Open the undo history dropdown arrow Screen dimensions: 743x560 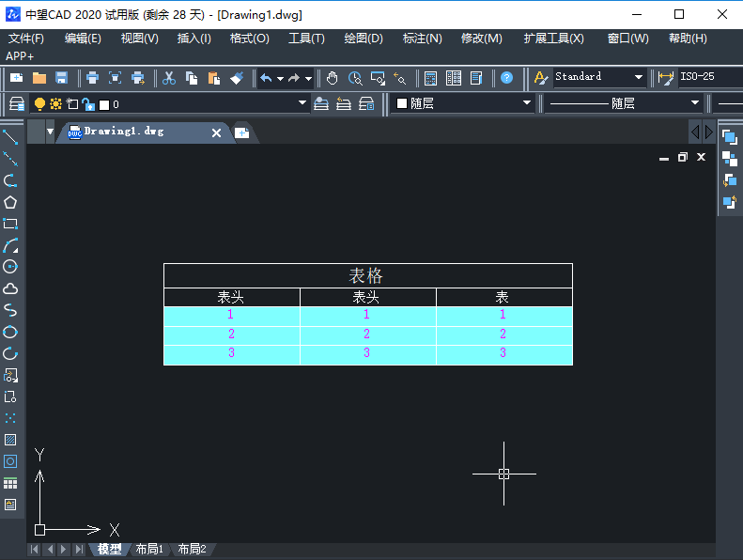280,78
